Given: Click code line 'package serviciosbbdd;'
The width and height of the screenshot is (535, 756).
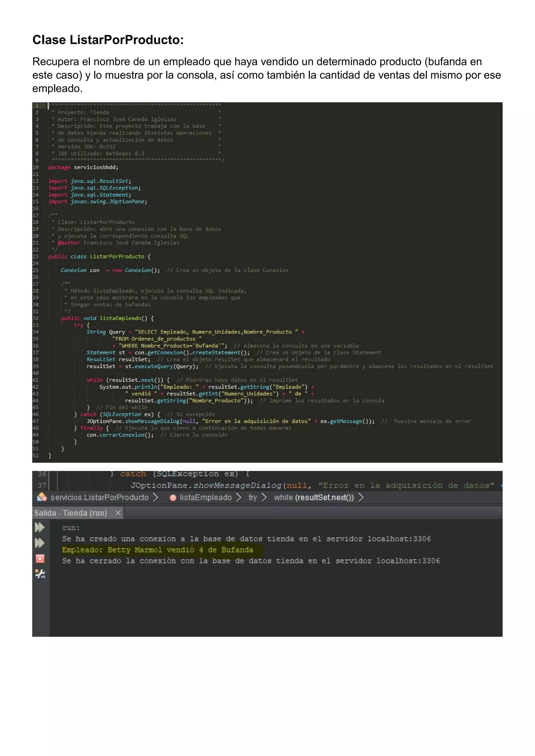Looking at the screenshot, I should 83,167.
